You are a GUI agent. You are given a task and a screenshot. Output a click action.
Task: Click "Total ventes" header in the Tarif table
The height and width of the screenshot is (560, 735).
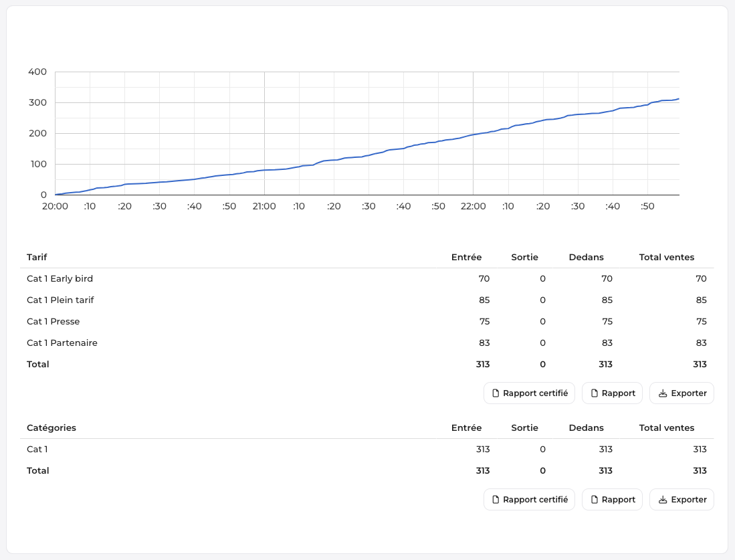pos(667,258)
